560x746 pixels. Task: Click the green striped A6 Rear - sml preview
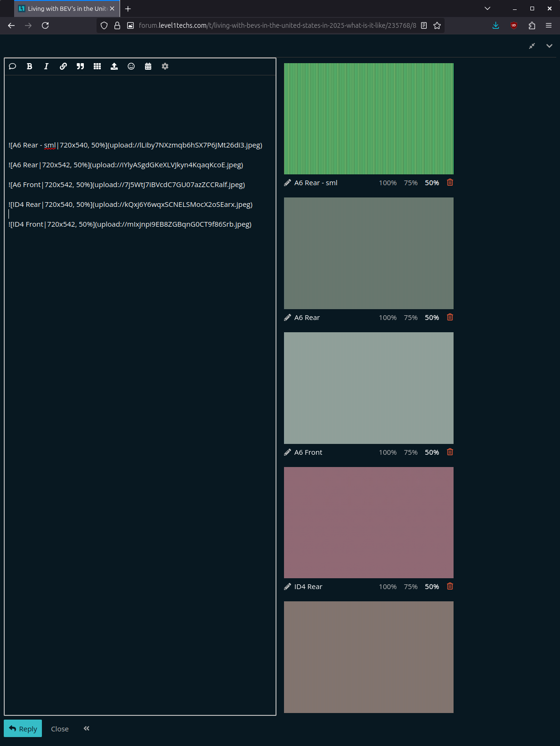(368, 119)
